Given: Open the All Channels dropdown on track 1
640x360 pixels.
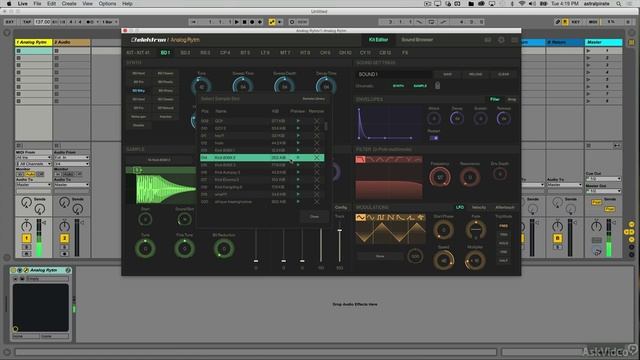Looking at the screenshot, I should point(33,164).
